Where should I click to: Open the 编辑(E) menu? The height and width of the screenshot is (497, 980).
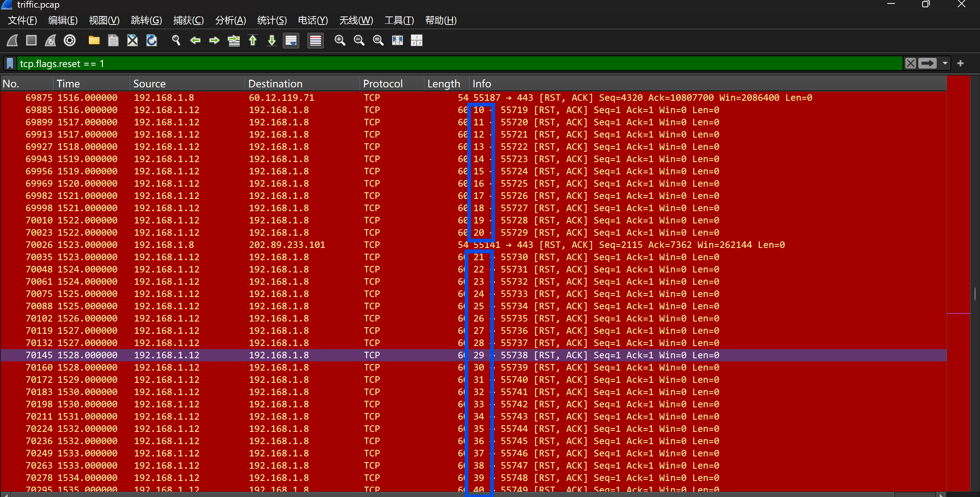pos(63,20)
